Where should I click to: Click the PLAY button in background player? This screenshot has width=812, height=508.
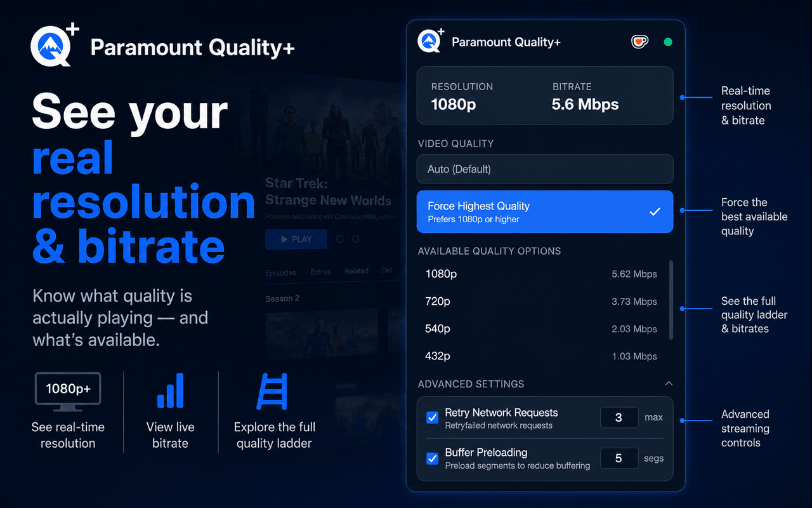coord(296,239)
